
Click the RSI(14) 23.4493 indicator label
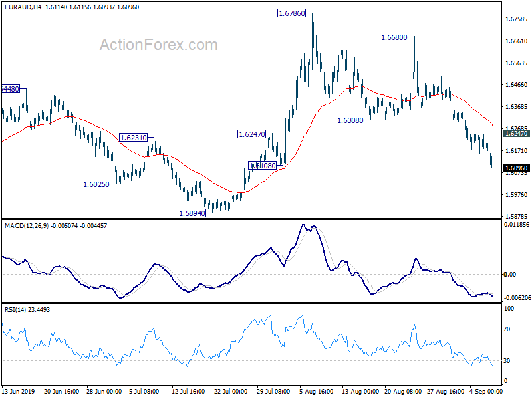pos(27,310)
